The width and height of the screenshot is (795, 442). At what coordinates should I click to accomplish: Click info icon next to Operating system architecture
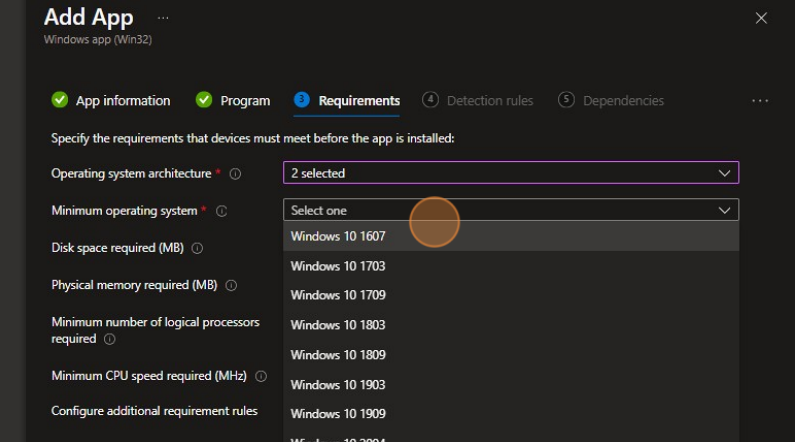tap(236, 174)
